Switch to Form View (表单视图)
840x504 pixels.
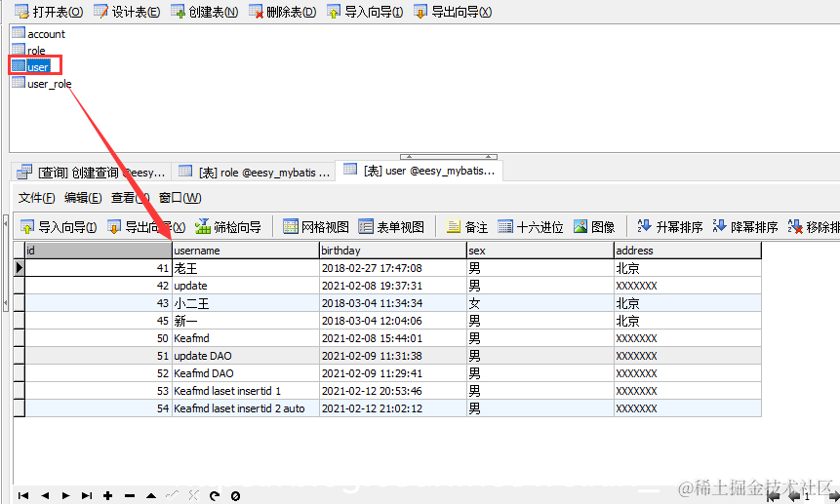[x=391, y=227]
